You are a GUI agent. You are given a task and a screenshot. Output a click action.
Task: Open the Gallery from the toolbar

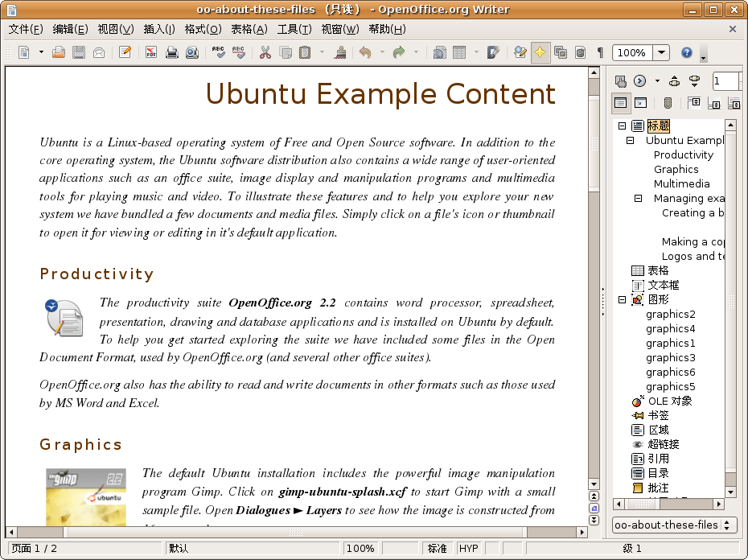(561, 52)
